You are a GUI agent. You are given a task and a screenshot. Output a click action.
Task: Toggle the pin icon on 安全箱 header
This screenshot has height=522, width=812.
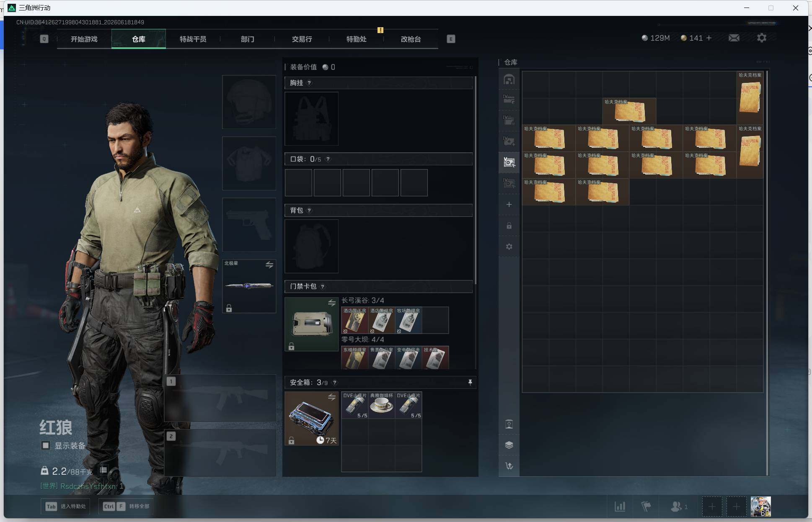click(x=470, y=382)
